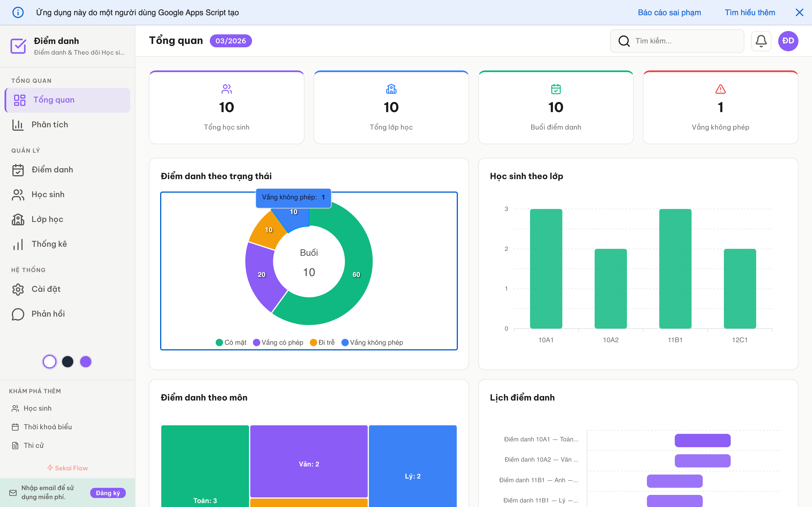Open Thời khoá biểu link
The image size is (812, 507).
coord(48,427)
